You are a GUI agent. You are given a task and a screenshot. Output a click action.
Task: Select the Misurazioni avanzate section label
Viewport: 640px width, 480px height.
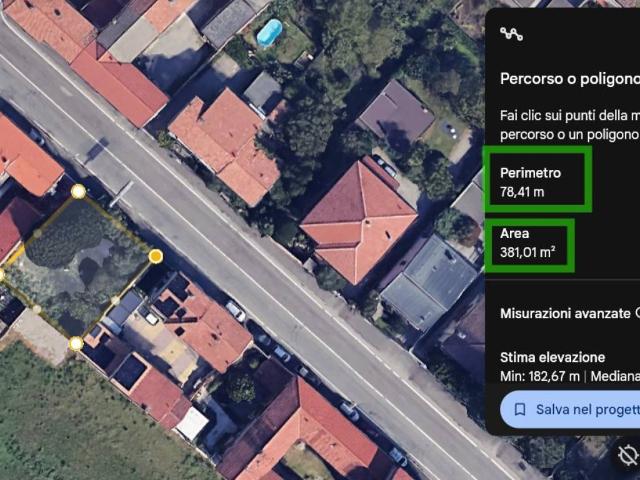point(565,313)
